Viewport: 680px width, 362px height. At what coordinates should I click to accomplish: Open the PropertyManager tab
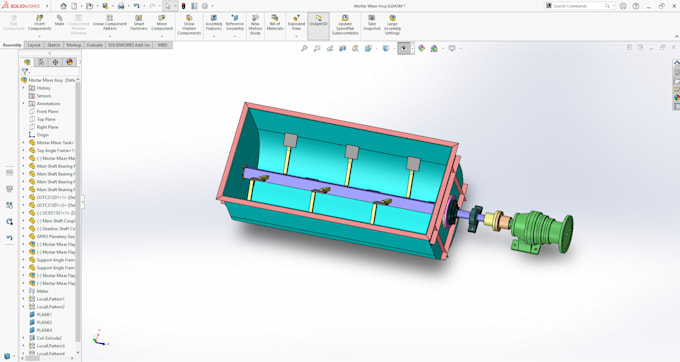(x=41, y=62)
